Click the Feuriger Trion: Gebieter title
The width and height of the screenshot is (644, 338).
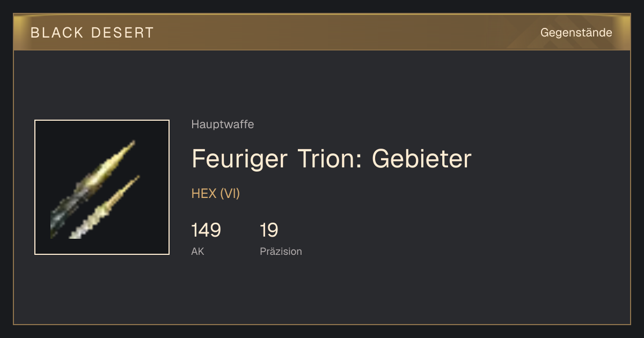pyautogui.click(x=331, y=159)
